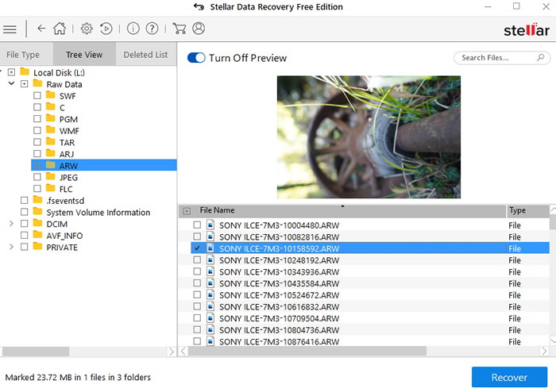Viewport: 556px width, 392px height.
Task: Check the JPEG folder checkbox
Action: click(x=37, y=177)
